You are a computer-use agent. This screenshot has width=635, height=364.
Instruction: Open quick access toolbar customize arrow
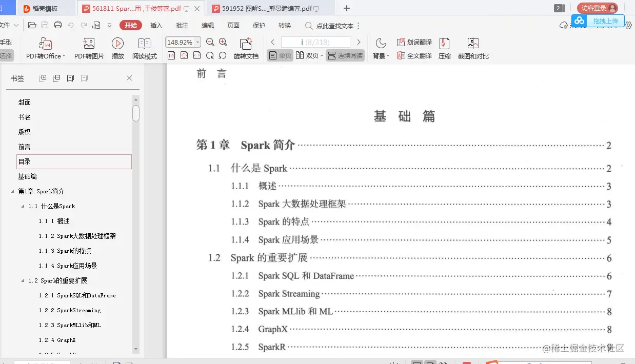pos(109,25)
